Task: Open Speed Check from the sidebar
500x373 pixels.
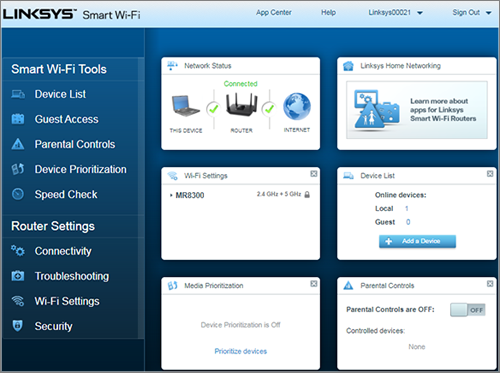Action: click(66, 194)
